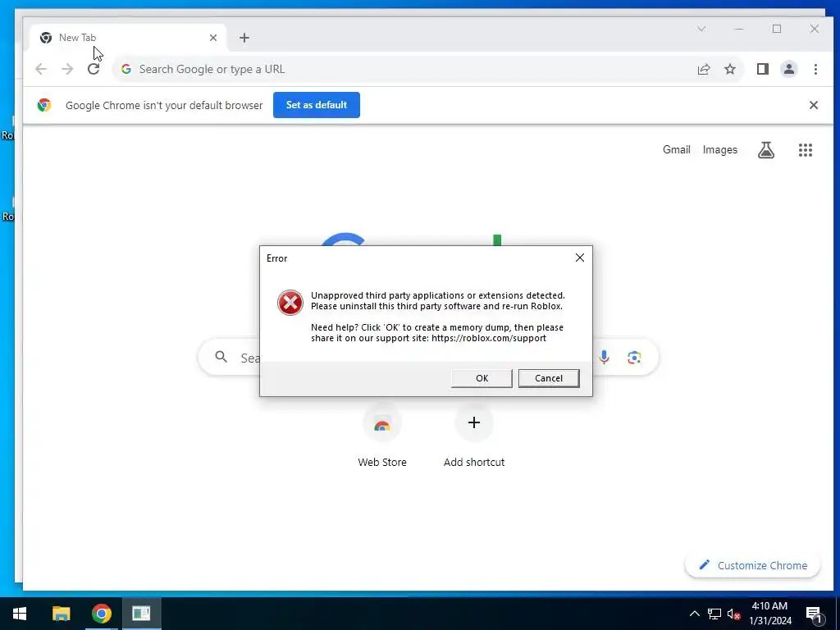Screen dimensions: 840x630
Task: Click the Chrome back arrow
Action: point(41,69)
